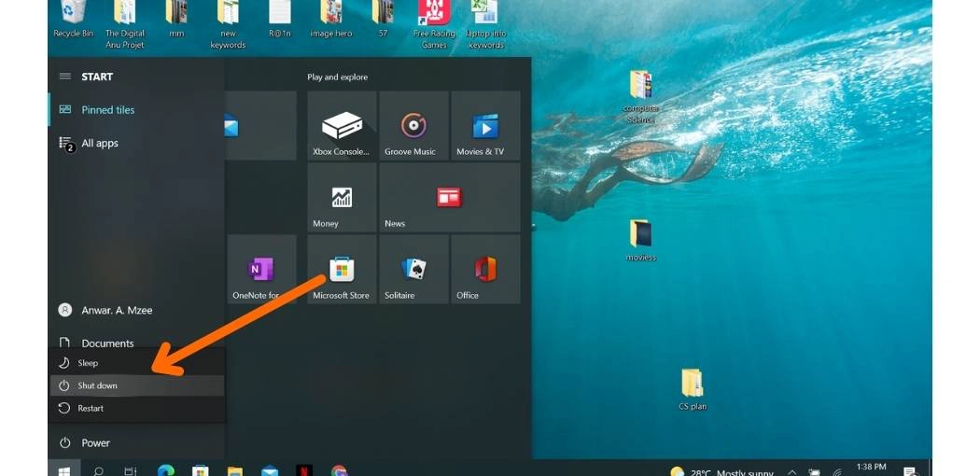Select the R@1n desktop file
This screenshot has height=476, width=980.
(x=280, y=20)
